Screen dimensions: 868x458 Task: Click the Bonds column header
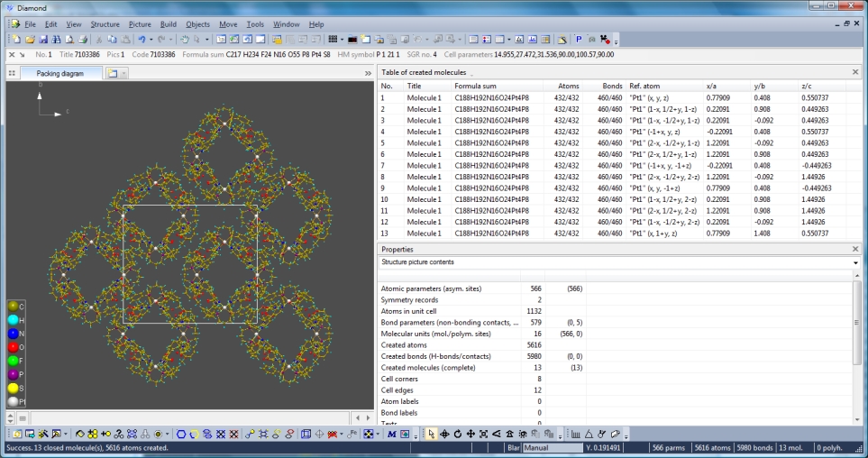click(x=612, y=86)
